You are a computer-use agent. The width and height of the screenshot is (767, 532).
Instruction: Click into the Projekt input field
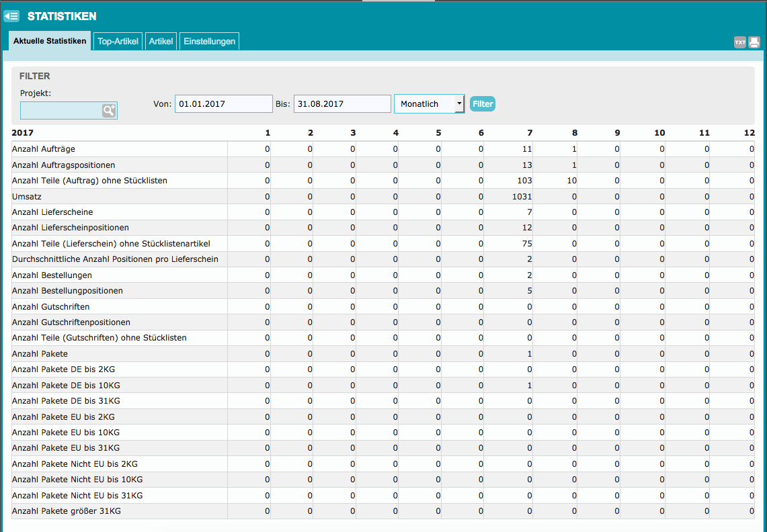tap(60, 111)
